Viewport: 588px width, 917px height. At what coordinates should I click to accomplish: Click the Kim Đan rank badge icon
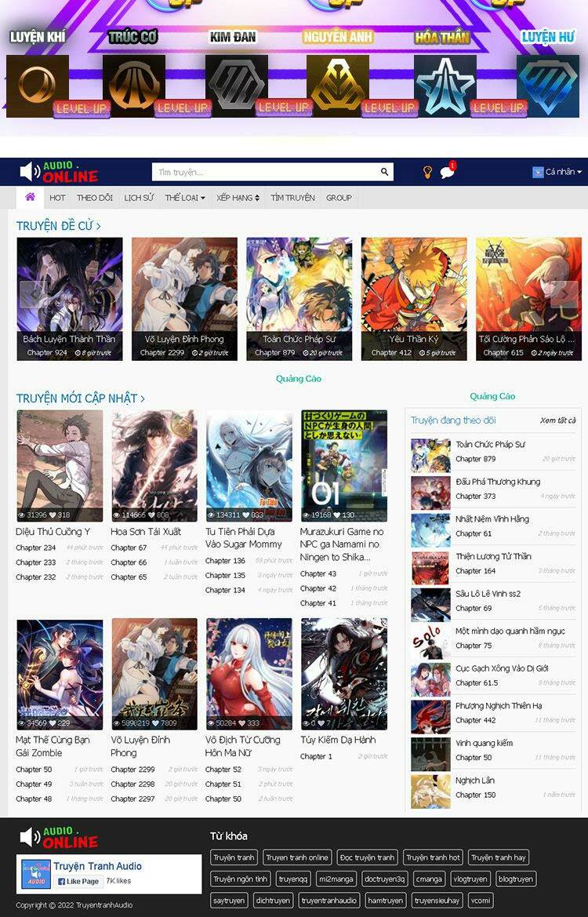pos(236,86)
